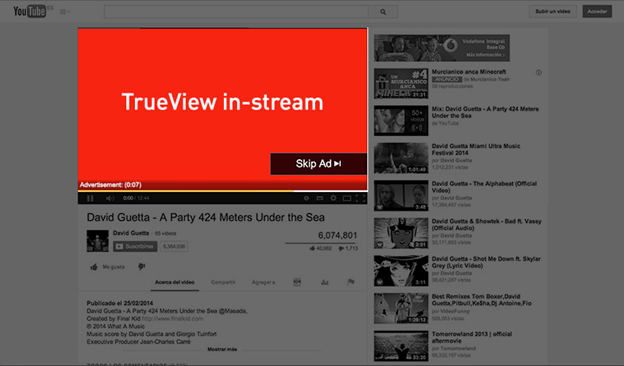
Task: Click the Miami Ultra Festival video thumbnail
Action: 401,158
